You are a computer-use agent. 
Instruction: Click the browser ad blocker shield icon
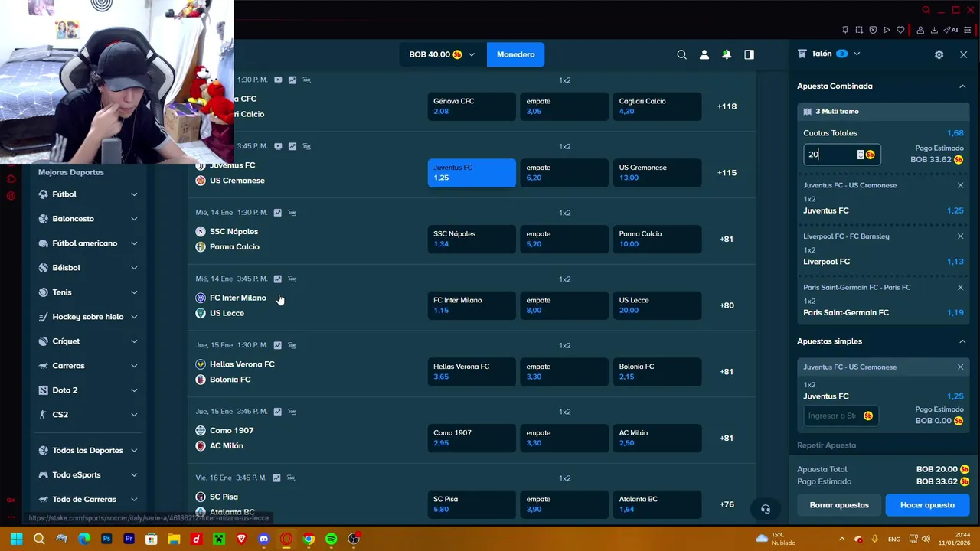point(873,30)
